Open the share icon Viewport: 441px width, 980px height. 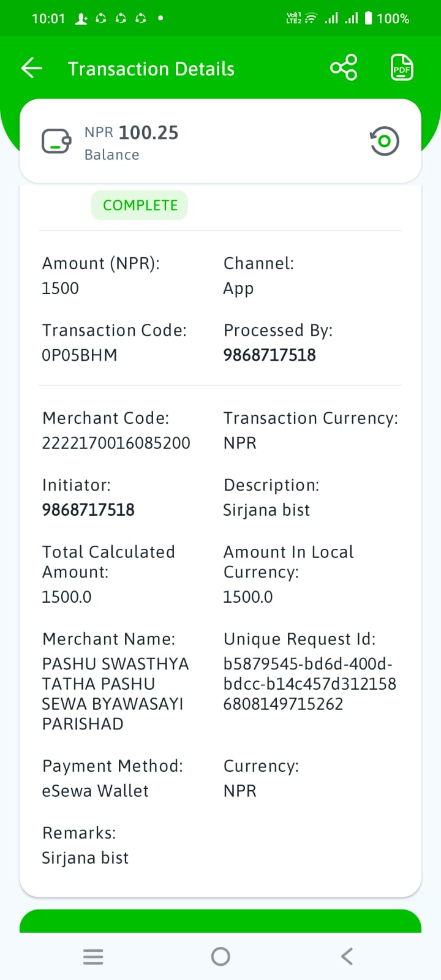click(344, 67)
